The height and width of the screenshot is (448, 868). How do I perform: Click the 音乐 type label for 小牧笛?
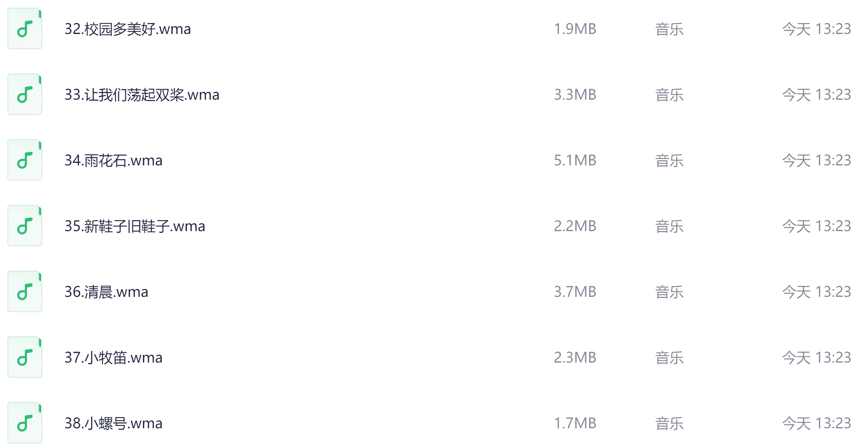669,357
